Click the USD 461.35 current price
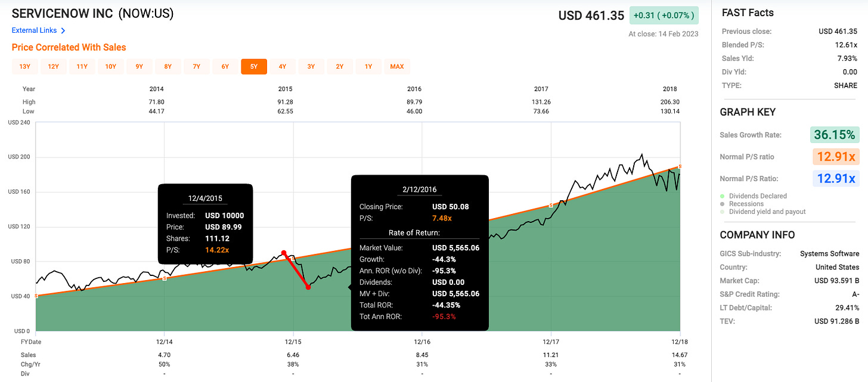Screen dimensions: 868x382 (x=591, y=15)
